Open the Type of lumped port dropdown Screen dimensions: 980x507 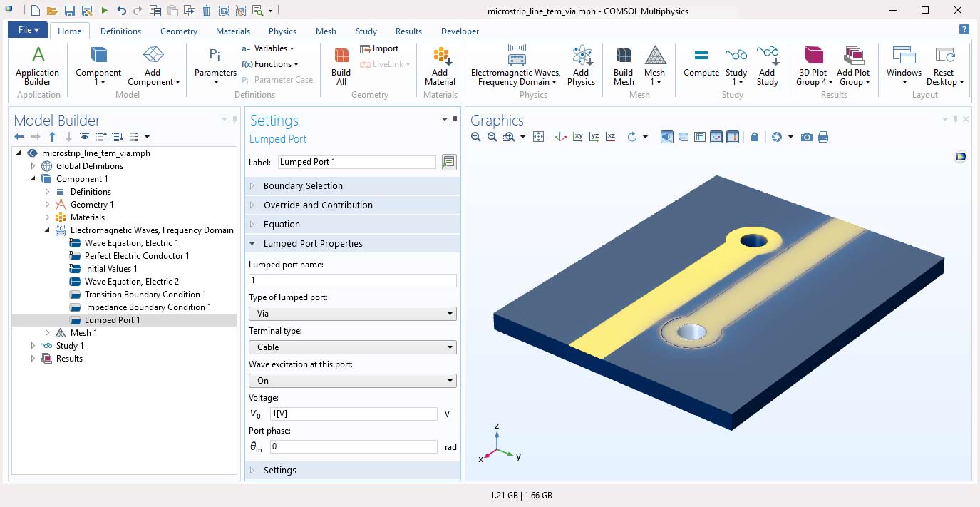pyautogui.click(x=352, y=314)
